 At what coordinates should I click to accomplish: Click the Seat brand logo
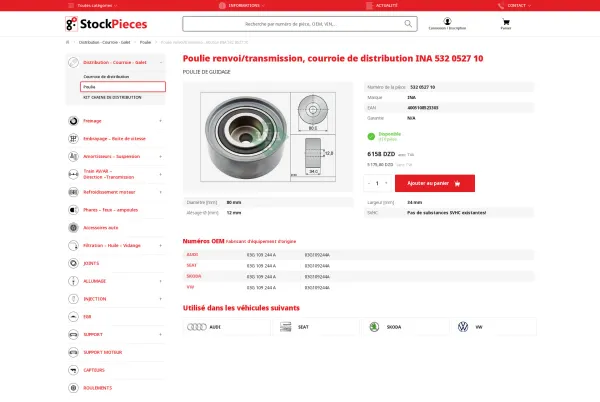tap(285, 327)
